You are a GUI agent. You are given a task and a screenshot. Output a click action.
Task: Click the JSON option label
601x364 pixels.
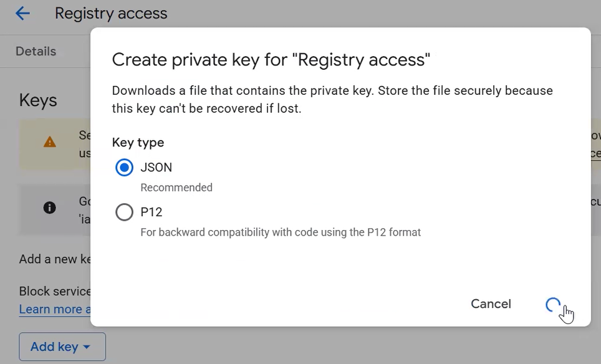tap(156, 168)
